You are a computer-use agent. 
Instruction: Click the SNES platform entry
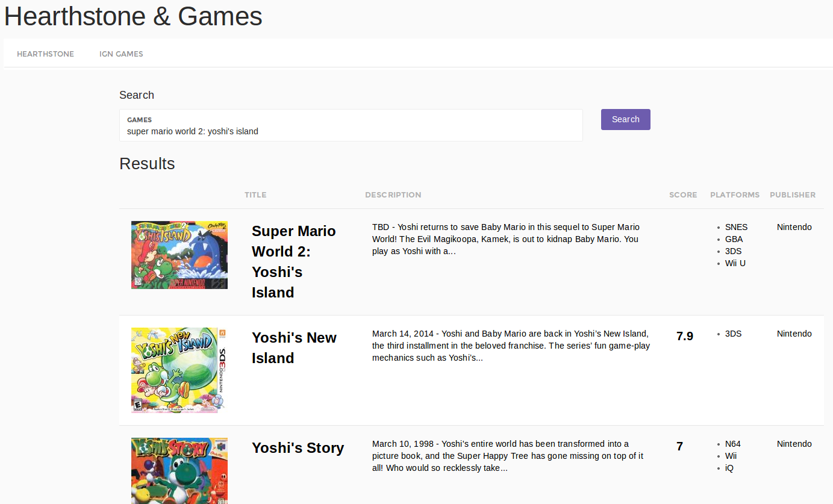tap(736, 227)
